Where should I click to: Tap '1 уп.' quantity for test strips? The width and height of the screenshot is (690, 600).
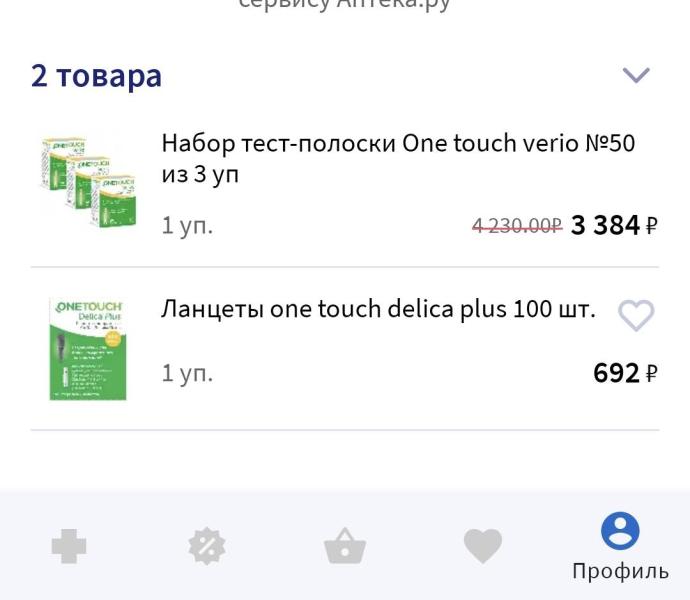coord(187,225)
